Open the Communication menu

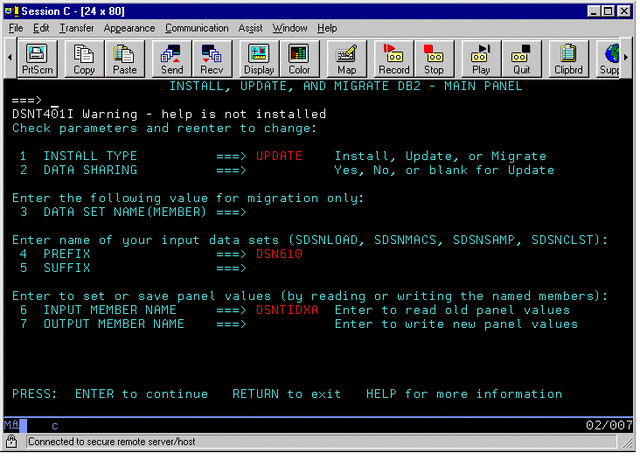pyautogui.click(x=197, y=28)
